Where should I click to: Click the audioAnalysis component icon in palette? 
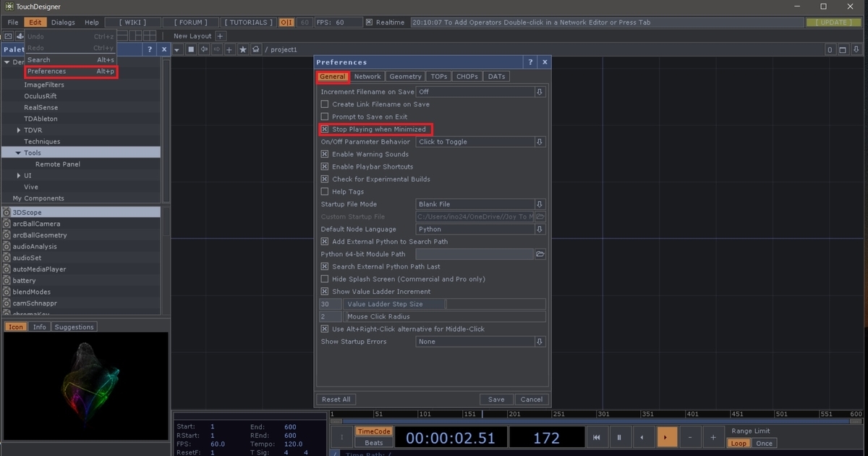point(7,246)
